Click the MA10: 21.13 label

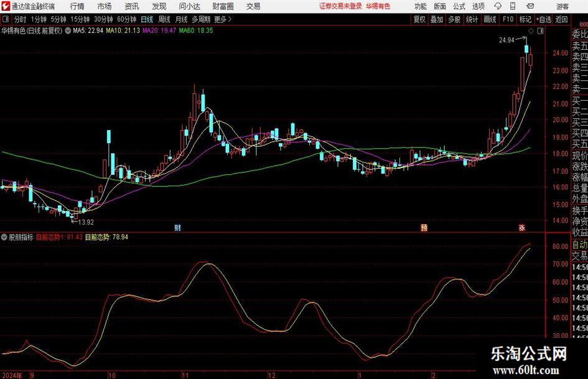[123, 30]
